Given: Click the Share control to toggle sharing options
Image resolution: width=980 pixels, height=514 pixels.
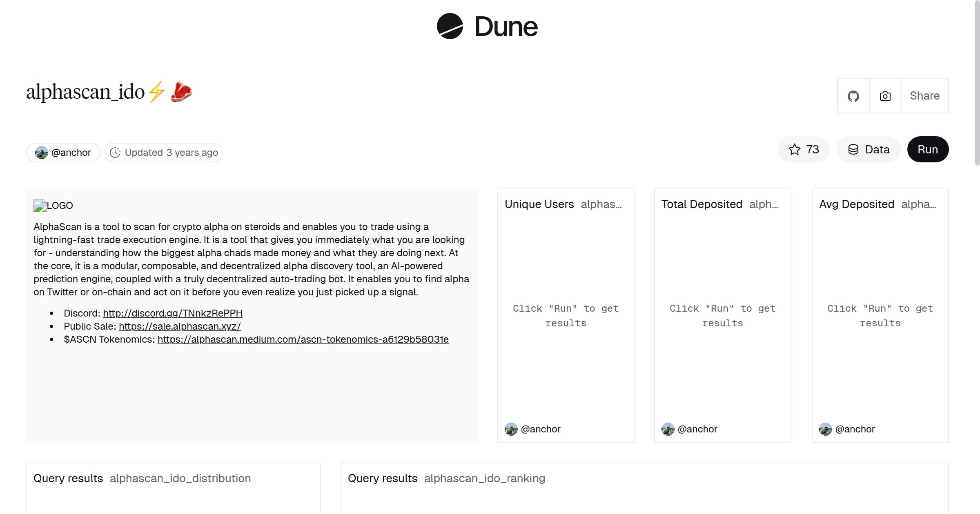Looking at the screenshot, I should click(924, 95).
